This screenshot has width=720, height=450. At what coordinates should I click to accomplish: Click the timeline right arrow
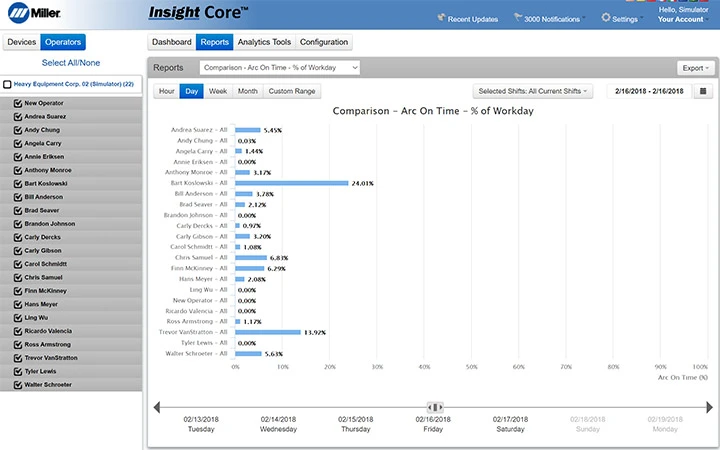point(709,407)
